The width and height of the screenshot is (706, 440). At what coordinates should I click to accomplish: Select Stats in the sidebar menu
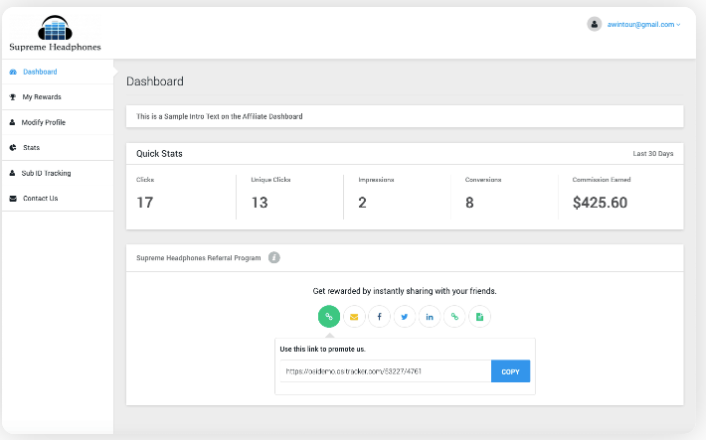tap(31, 147)
